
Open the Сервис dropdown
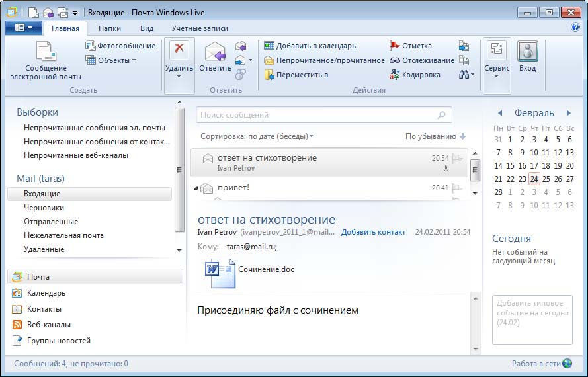(497, 65)
